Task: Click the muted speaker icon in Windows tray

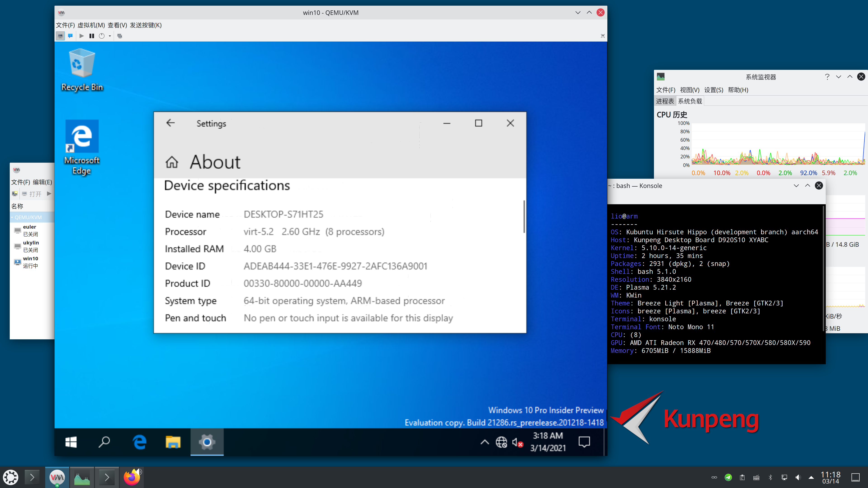Action: (517, 442)
